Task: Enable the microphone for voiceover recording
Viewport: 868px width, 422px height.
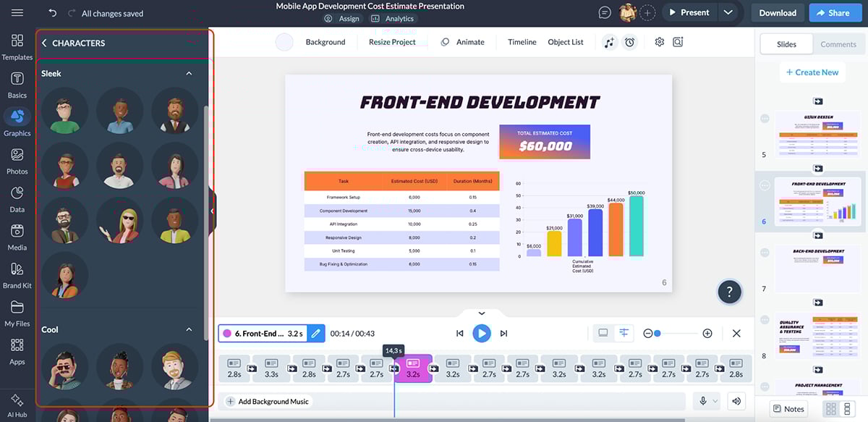Action: (699, 400)
